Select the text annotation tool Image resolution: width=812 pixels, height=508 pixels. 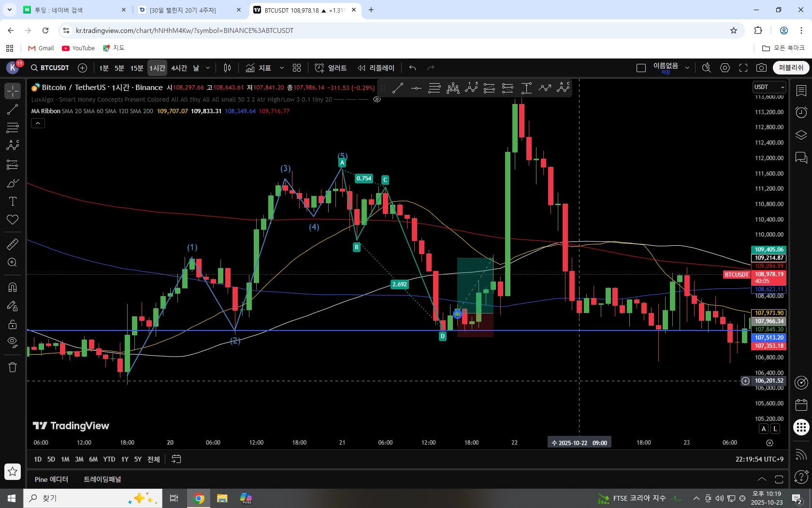point(13,202)
